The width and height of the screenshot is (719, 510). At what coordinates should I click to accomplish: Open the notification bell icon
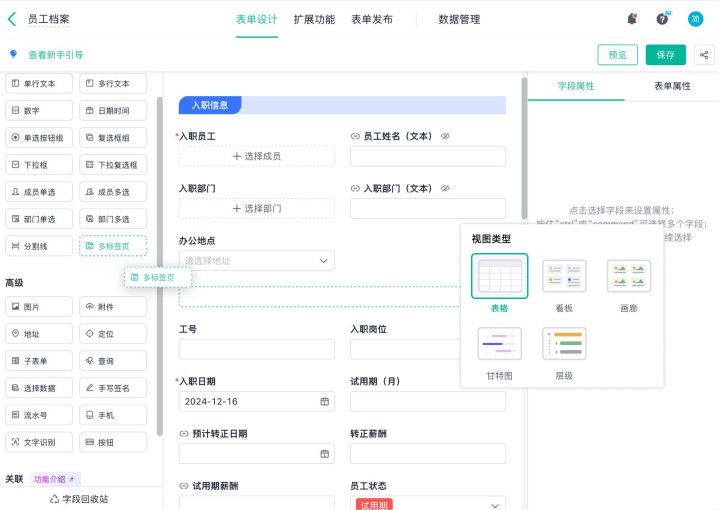(x=631, y=19)
